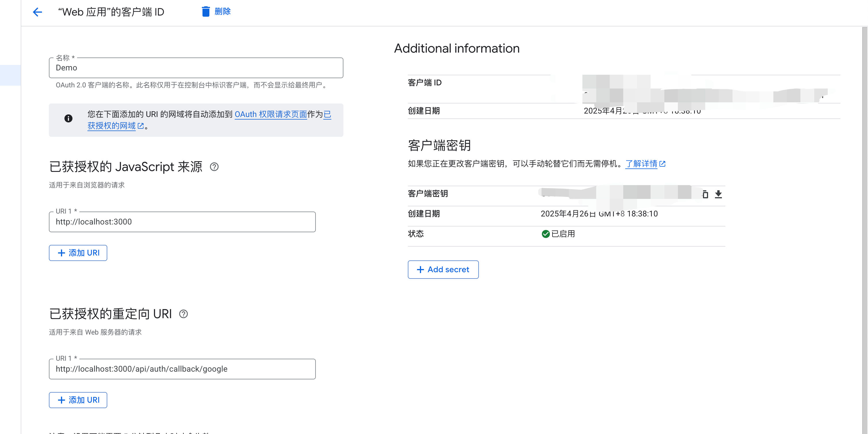Viewport: 868px width, 434px height.
Task: Copy the 客户端密钥 value
Action: [x=706, y=194]
